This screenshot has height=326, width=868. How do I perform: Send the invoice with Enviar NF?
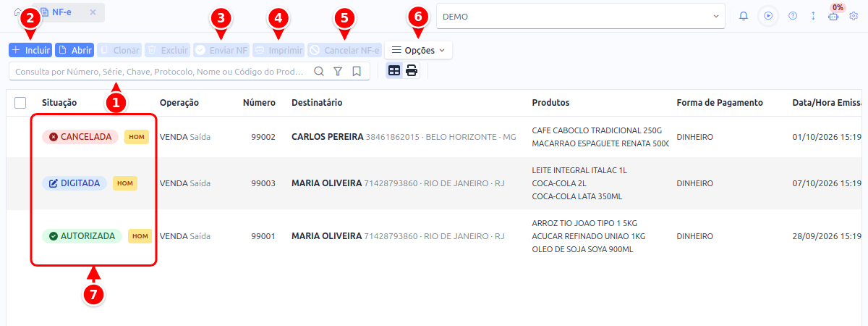point(221,50)
